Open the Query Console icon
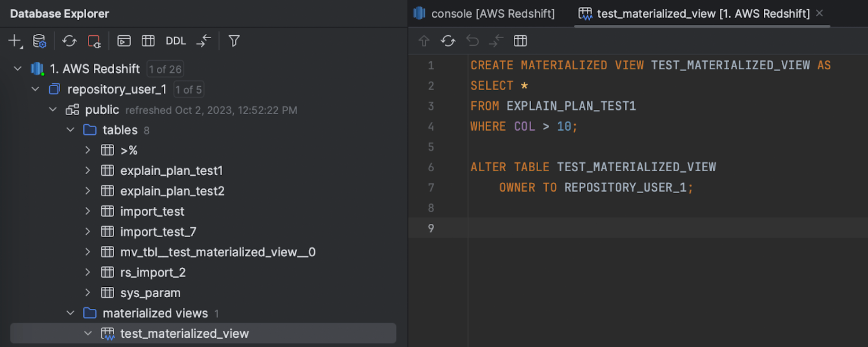Viewport: 868px width, 347px height. pos(124,41)
